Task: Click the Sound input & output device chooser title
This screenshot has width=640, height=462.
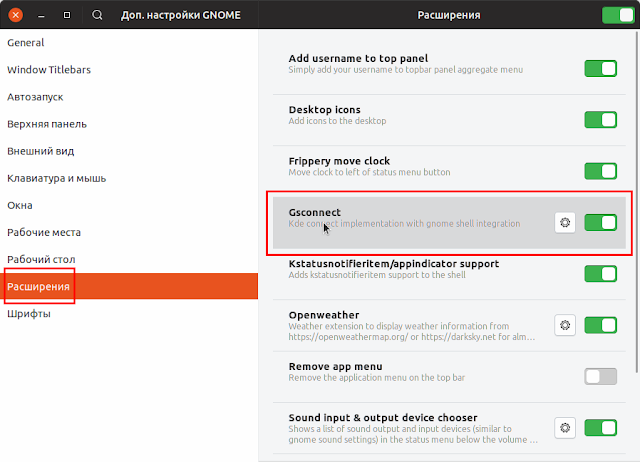Action: point(383,418)
